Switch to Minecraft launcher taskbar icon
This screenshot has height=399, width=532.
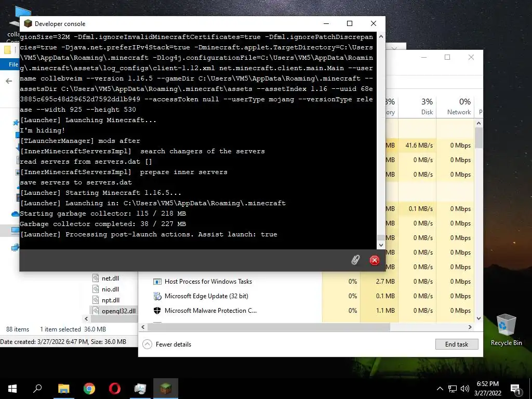click(x=166, y=389)
